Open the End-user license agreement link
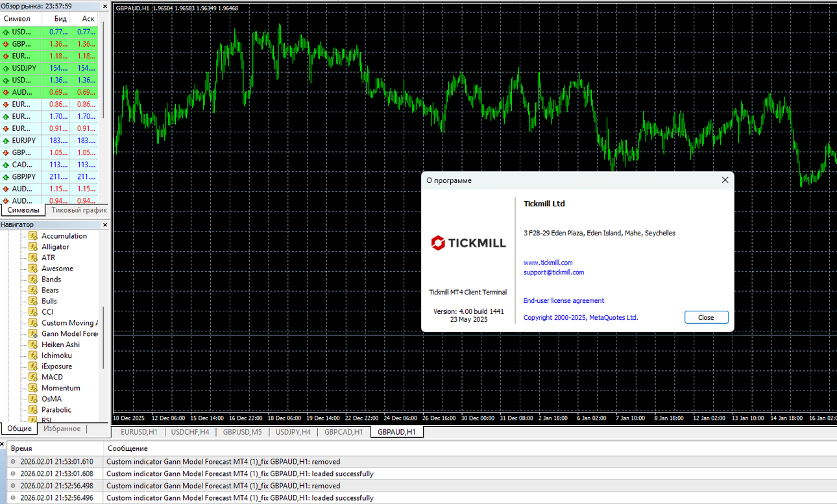Image resolution: width=837 pixels, height=504 pixels. tap(564, 301)
